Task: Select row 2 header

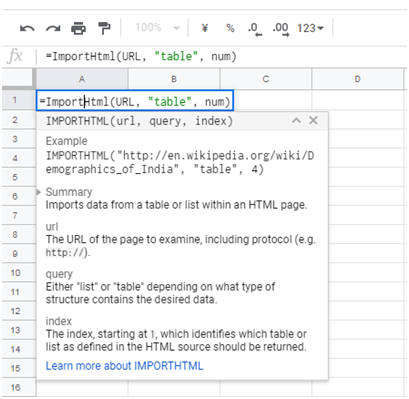Action: (x=15, y=120)
